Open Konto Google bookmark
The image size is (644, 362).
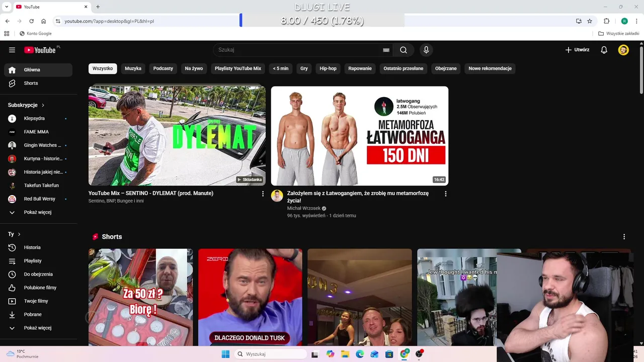pos(35,34)
